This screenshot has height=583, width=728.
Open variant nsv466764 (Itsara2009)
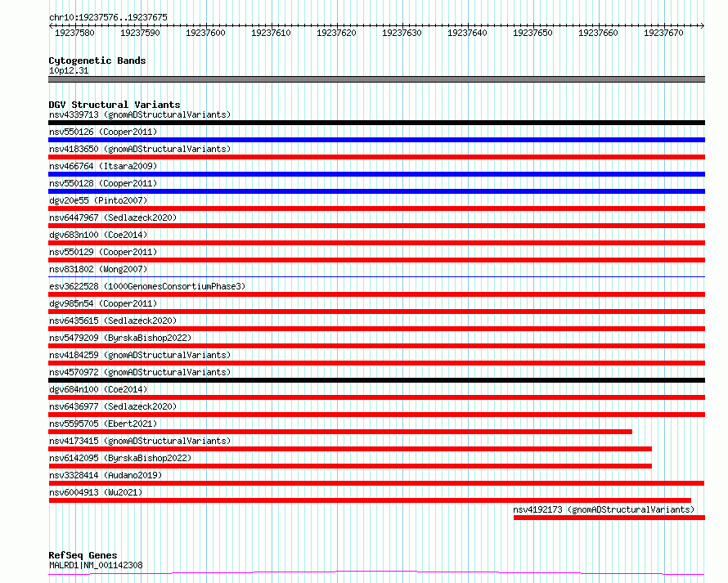(103, 166)
